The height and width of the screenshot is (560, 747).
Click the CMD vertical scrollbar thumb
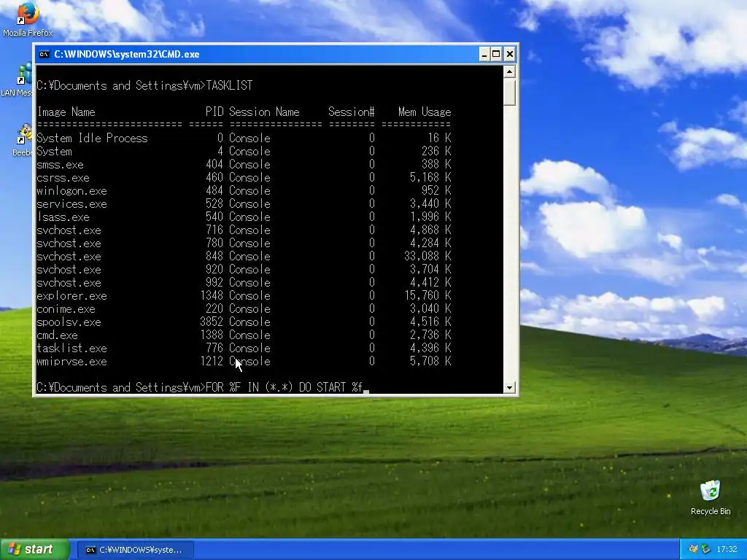point(509,93)
